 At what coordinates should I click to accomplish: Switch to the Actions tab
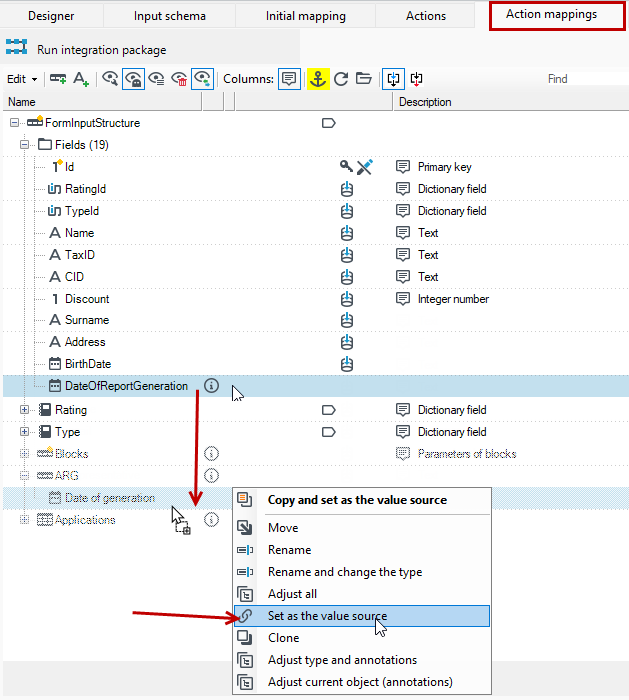[x=426, y=16]
